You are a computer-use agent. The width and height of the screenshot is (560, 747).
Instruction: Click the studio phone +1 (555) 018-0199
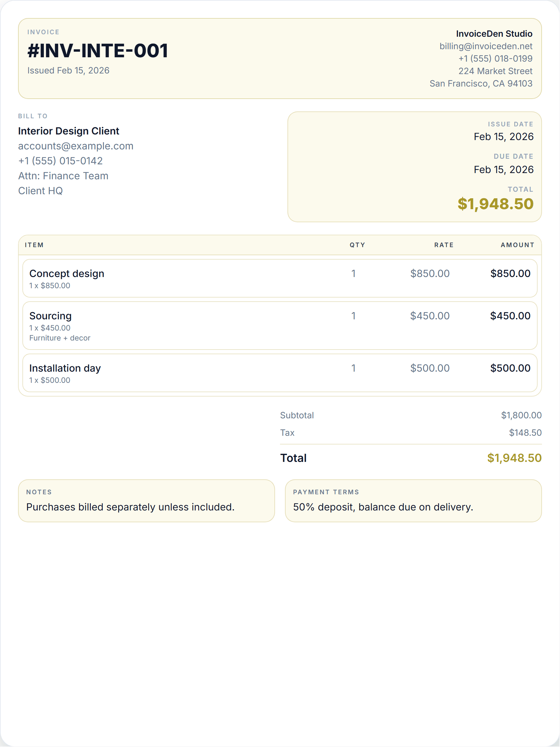pos(495,59)
